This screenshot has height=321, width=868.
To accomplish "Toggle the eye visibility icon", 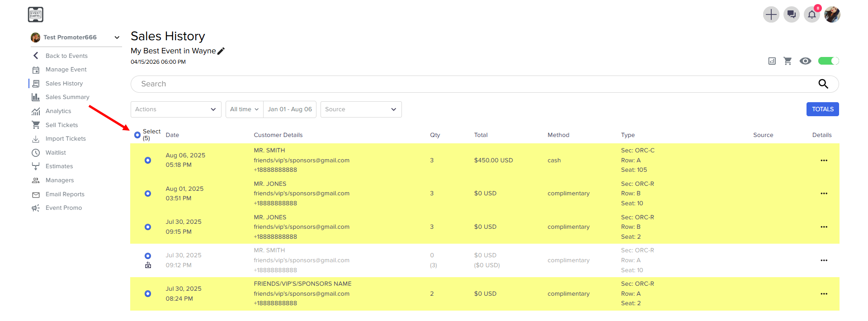I will [x=805, y=61].
